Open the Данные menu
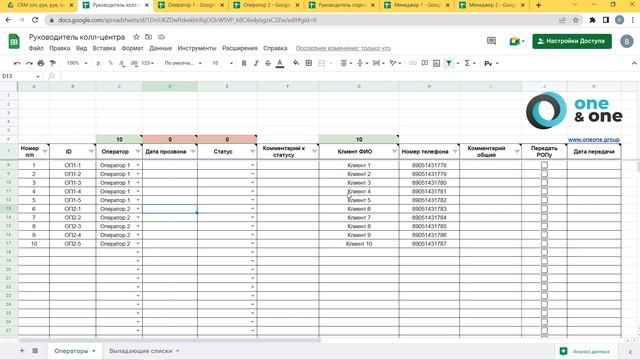Image resolution: width=640 pixels, height=360 pixels. [x=160, y=48]
